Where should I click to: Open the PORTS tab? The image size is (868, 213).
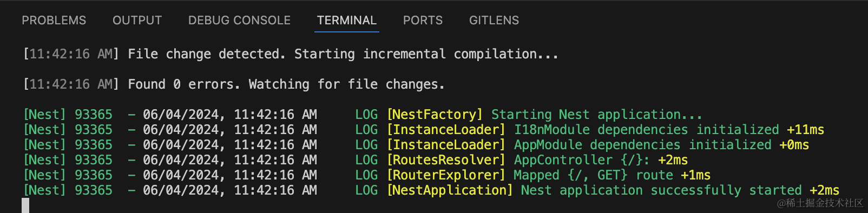[x=423, y=21]
